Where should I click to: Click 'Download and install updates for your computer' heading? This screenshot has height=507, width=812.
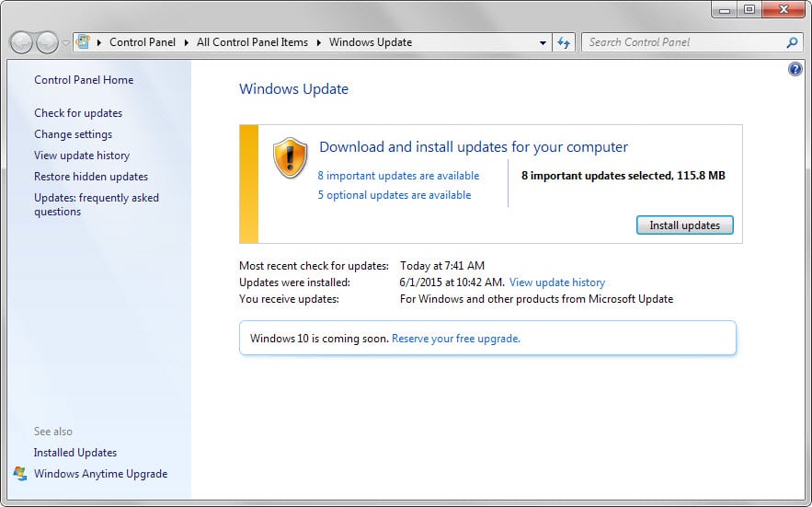click(x=474, y=147)
